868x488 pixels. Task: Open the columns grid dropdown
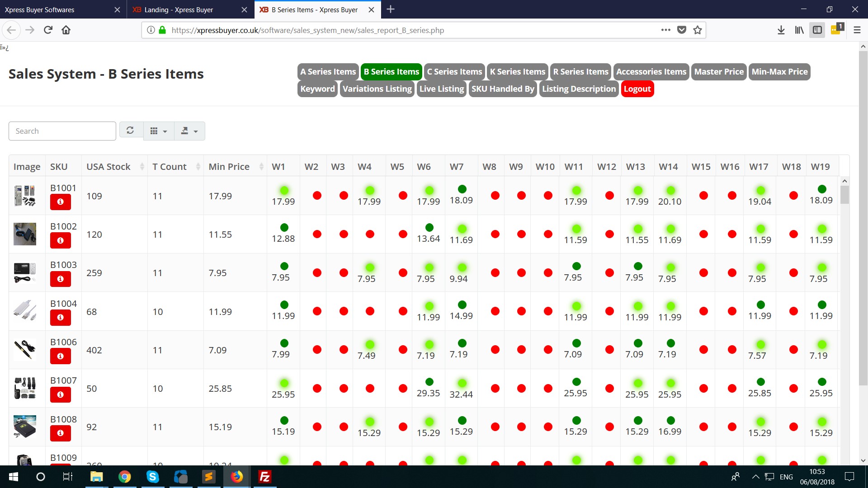click(x=158, y=131)
